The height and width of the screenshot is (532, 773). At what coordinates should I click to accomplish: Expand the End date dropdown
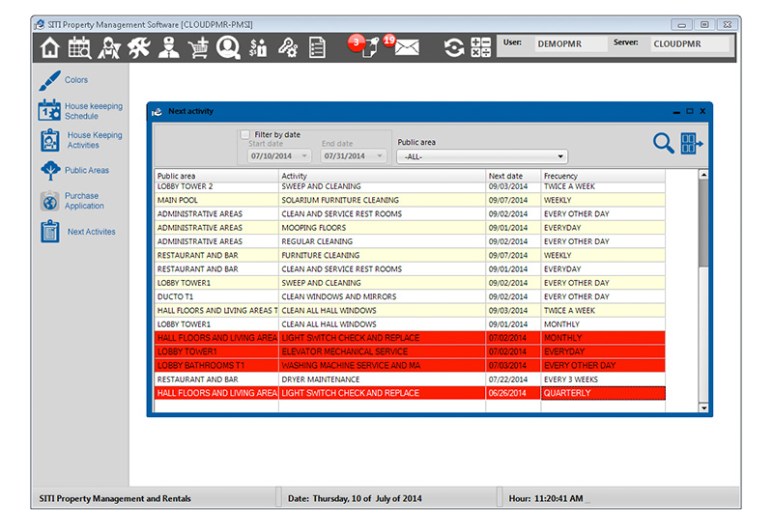pos(382,155)
